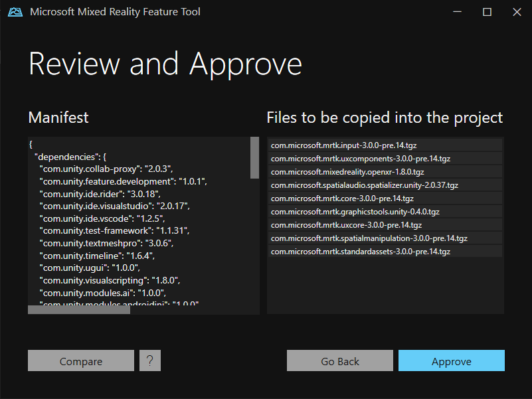The height and width of the screenshot is (399, 532).
Task: Click the com.unity.modules.ai manifest line
Action: click(103, 293)
